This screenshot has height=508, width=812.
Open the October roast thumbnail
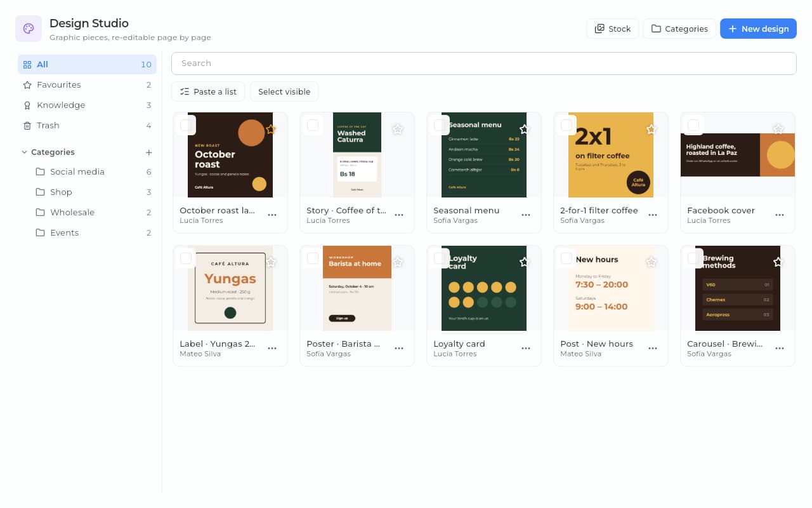(x=230, y=155)
